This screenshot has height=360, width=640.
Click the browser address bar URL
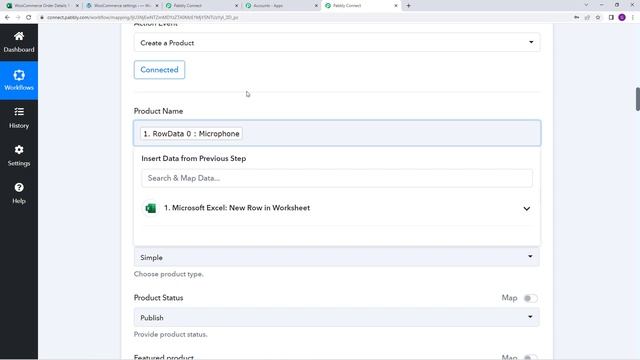[142, 18]
